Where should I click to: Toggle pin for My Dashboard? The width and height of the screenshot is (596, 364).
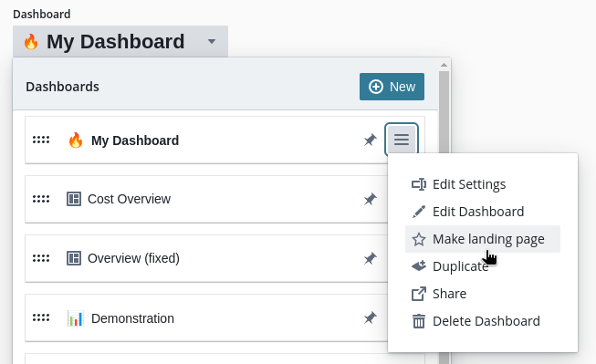tap(370, 140)
